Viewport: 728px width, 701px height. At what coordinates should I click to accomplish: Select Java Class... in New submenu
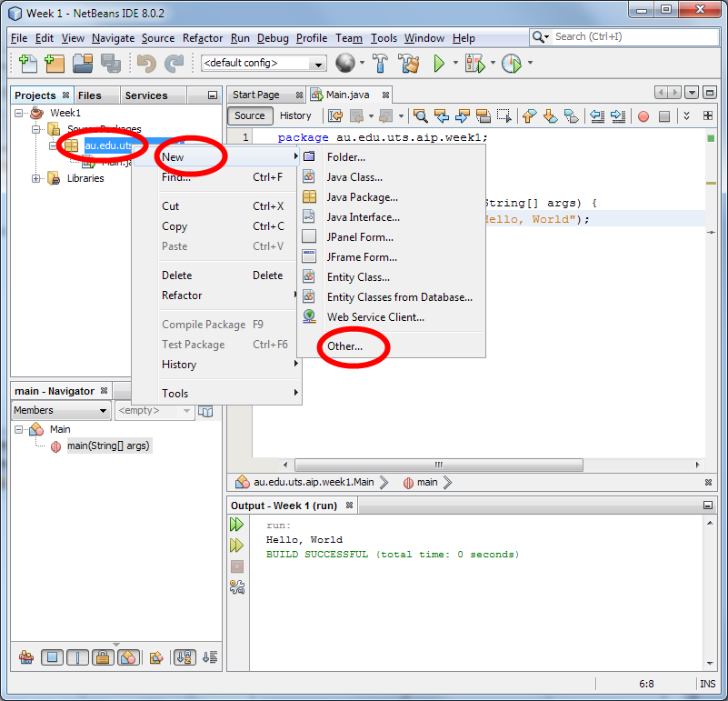354,177
